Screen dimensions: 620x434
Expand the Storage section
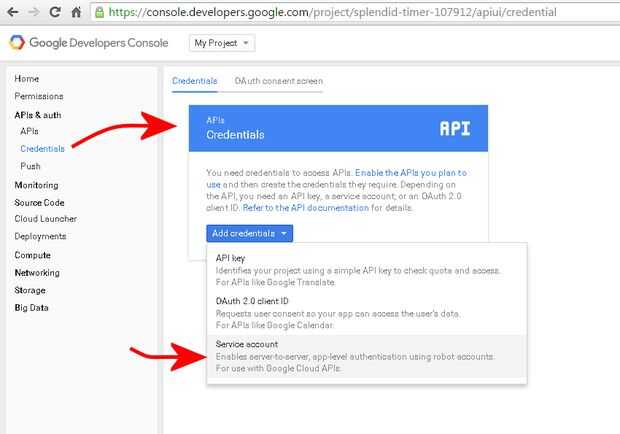30,290
